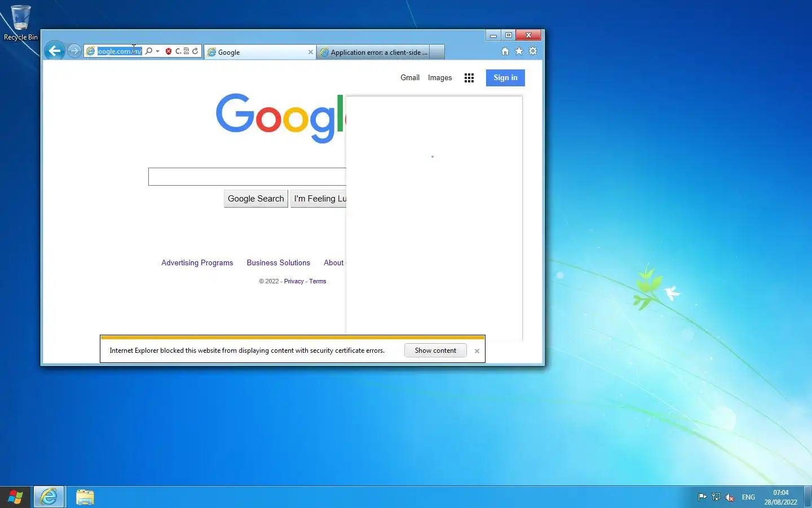This screenshot has height=508, width=812.
Task: Open the Images link
Action: point(440,78)
